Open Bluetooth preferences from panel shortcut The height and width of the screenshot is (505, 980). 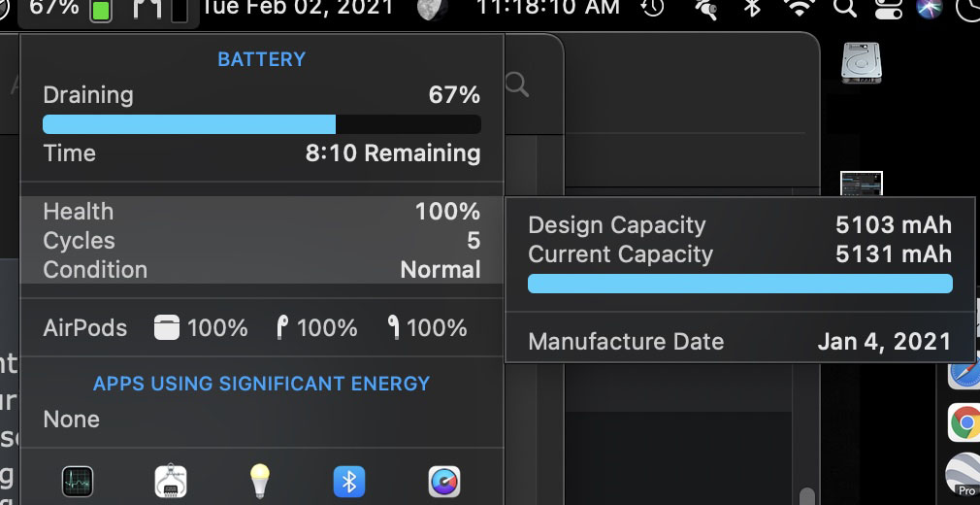pos(349,482)
